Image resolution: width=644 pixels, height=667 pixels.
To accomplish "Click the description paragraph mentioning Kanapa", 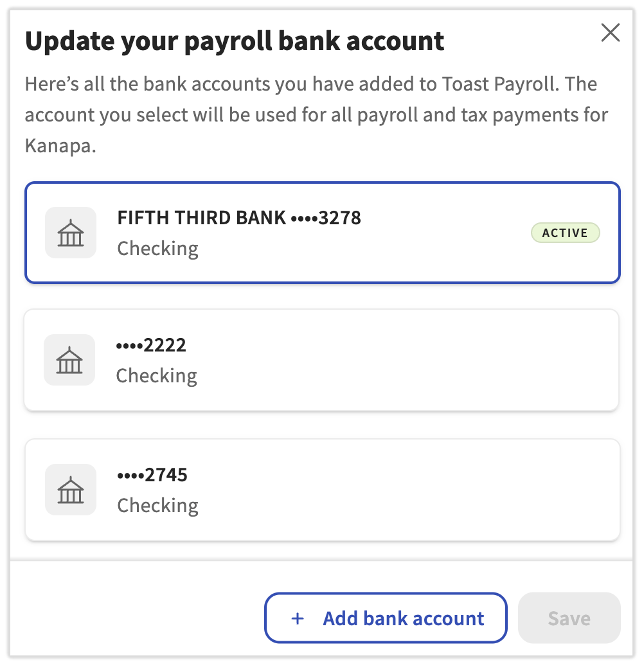I will tap(316, 114).
